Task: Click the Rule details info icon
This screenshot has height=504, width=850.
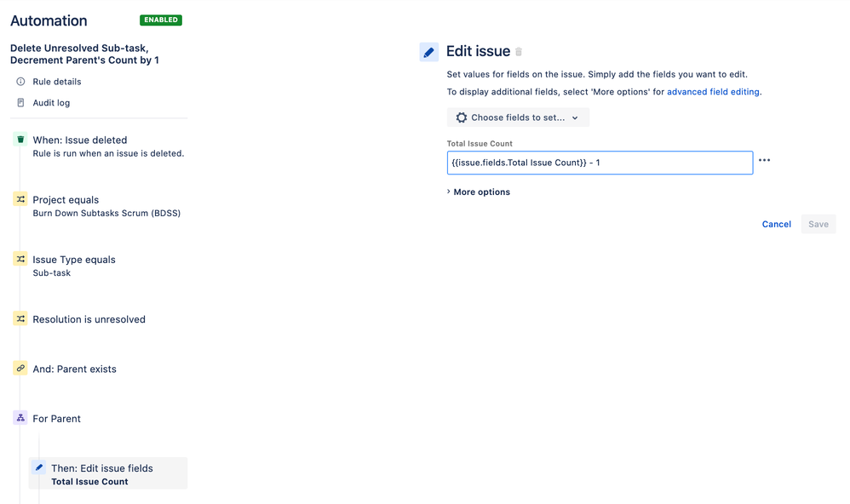Action: click(20, 81)
